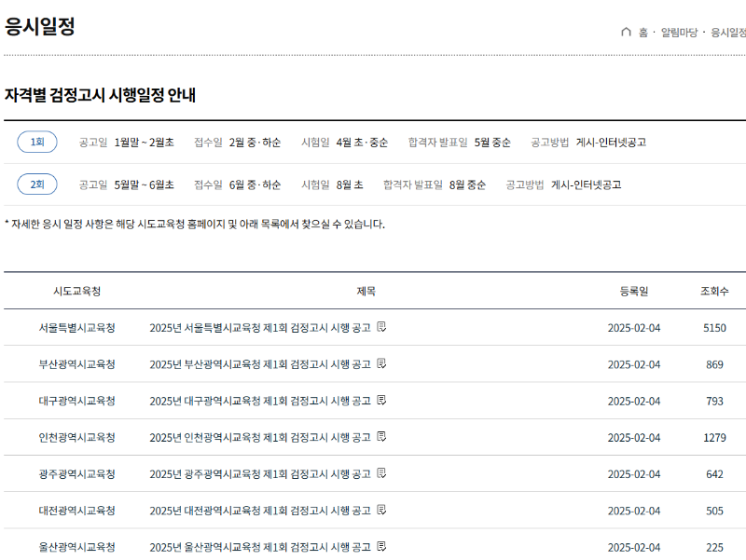Click 1회 접수일 value 2월 중·하순
The height and width of the screenshot is (560, 746).
click(255, 143)
